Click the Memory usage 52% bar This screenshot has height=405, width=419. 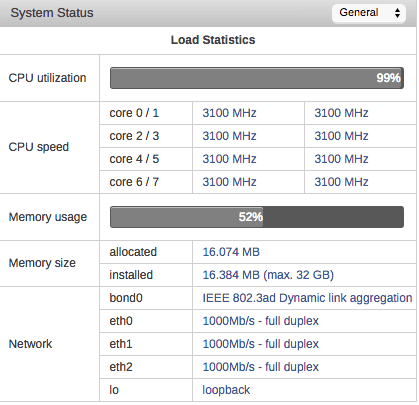pyautogui.click(x=257, y=217)
